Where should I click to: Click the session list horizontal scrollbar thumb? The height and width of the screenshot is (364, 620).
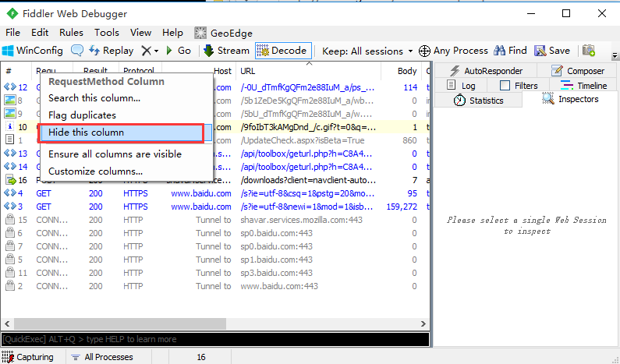120,323
